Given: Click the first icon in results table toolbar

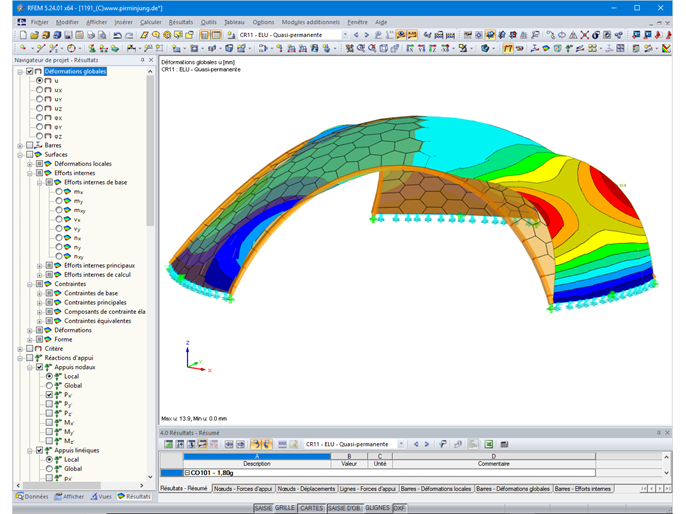Looking at the screenshot, I should click(168, 444).
